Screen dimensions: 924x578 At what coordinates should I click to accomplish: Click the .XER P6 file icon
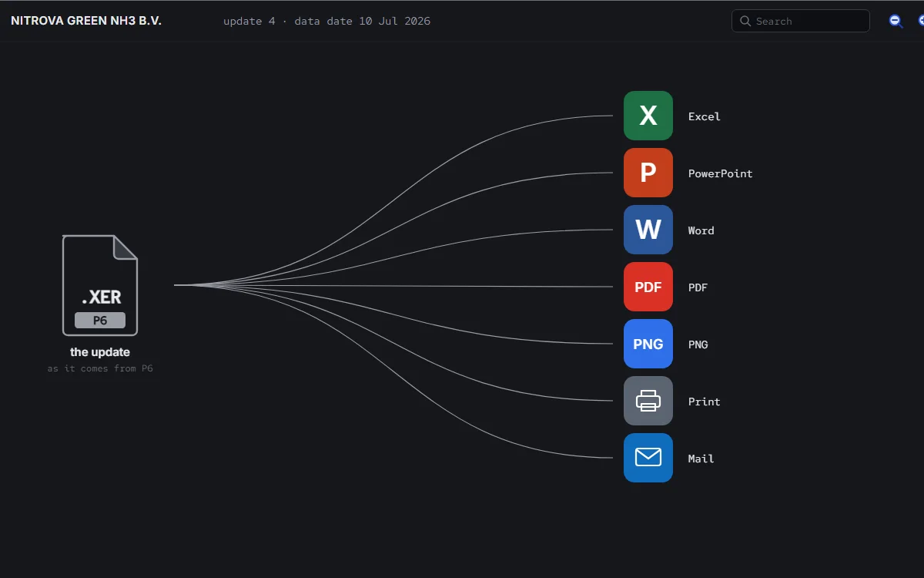pyautogui.click(x=100, y=285)
